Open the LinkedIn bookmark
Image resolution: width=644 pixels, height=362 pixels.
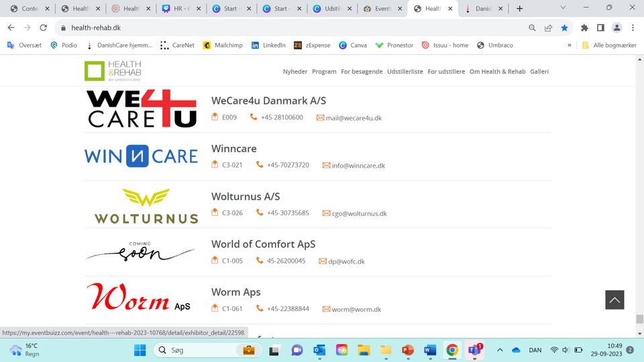pos(268,45)
